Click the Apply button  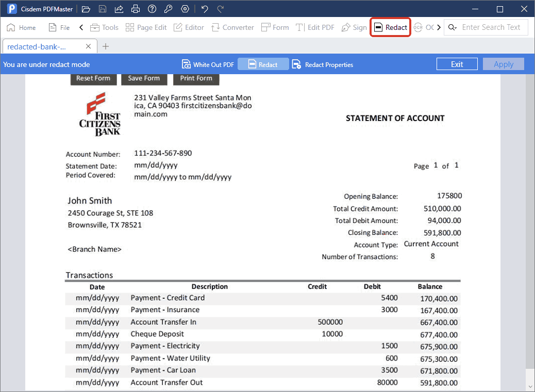pos(503,64)
